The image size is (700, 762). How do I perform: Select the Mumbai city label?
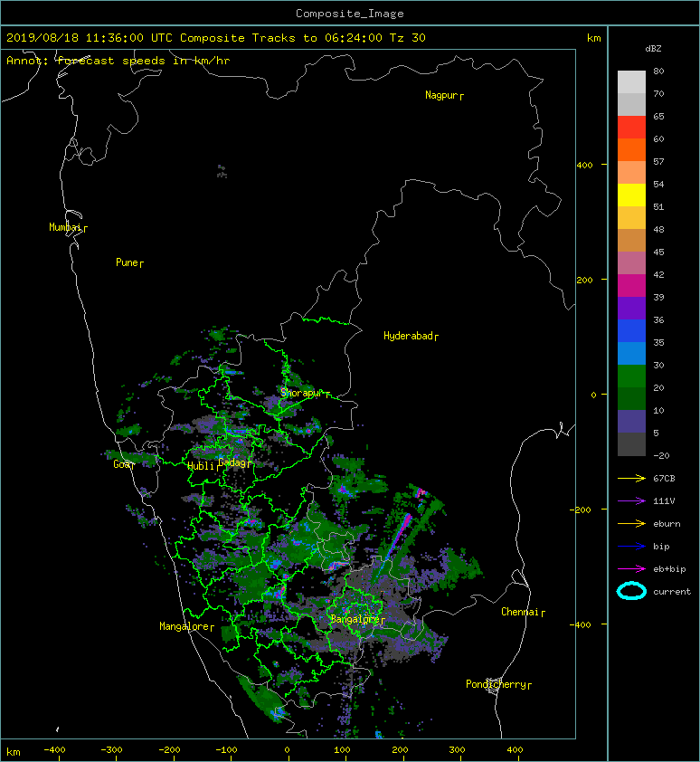(65, 227)
